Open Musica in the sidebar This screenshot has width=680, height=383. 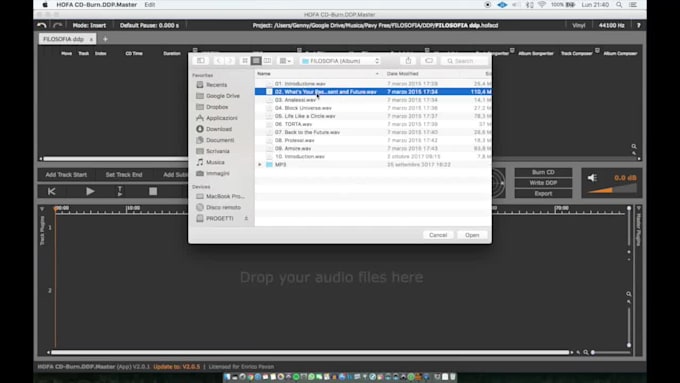point(215,162)
